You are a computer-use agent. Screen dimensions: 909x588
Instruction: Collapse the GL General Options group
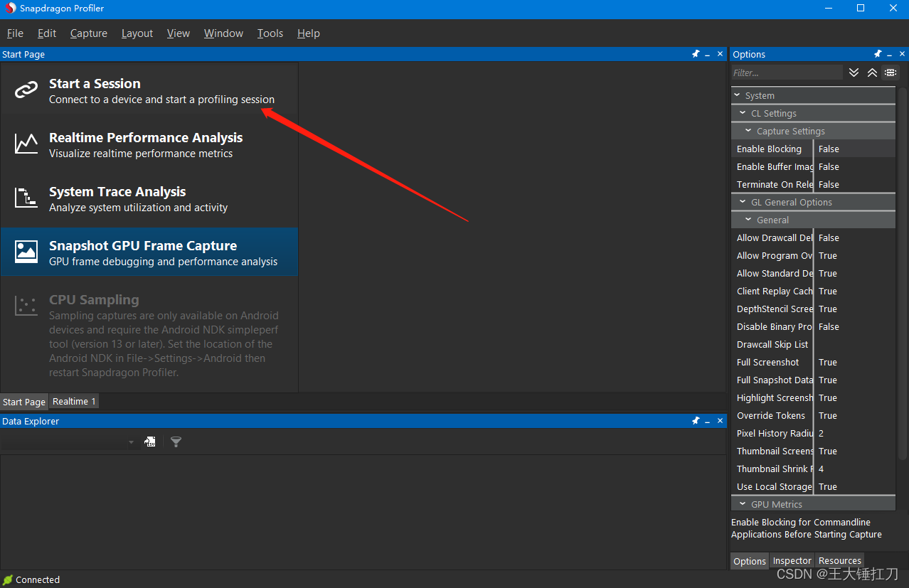[x=743, y=202]
